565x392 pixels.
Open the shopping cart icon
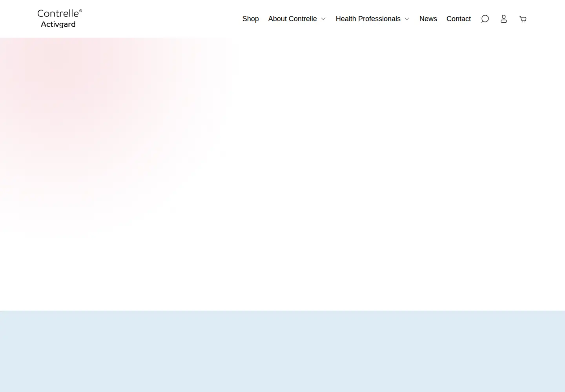523,19
